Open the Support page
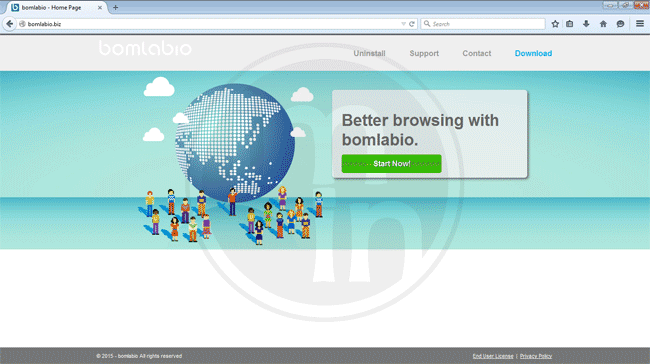This screenshot has height=364, width=650. pyautogui.click(x=424, y=53)
